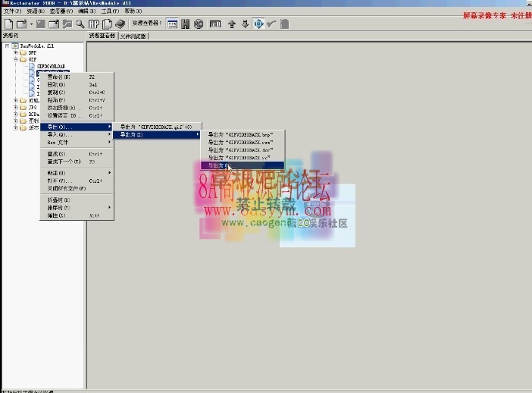Image resolution: width=532 pixels, height=393 pixels.
Task: Expand the BMP folder in resource tree
Action: pyautogui.click(x=15, y=52)
